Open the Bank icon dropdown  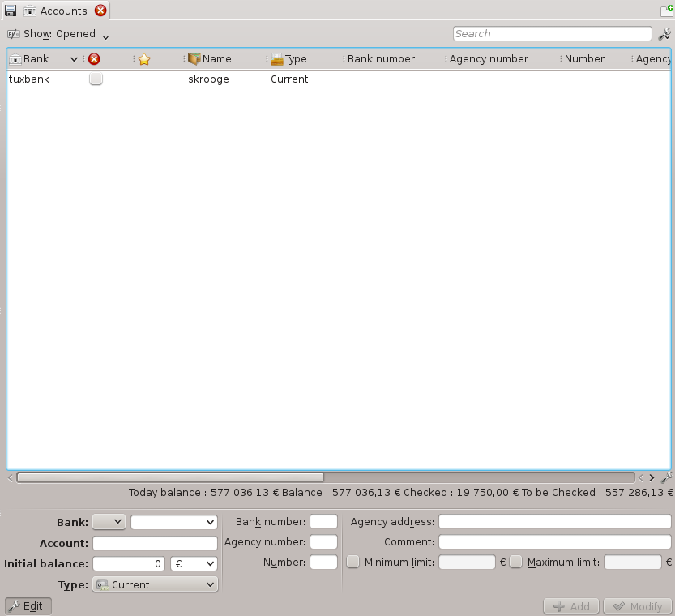[109, 522]
